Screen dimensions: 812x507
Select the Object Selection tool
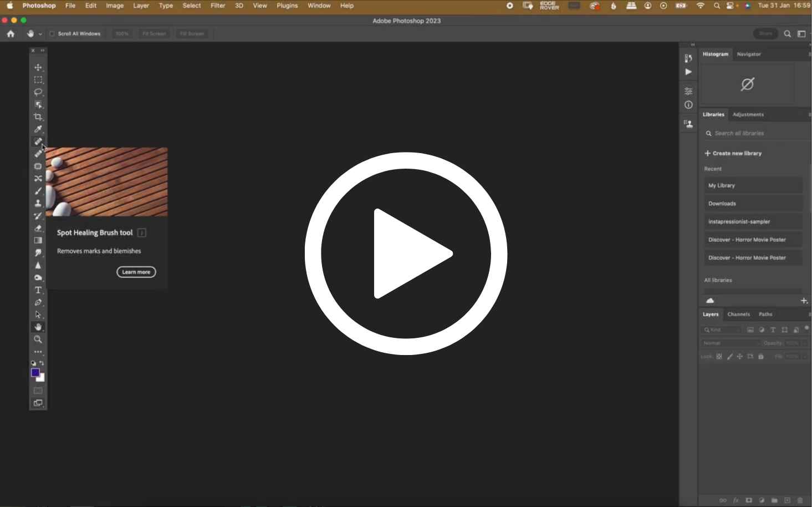click(x=38, y=104)
